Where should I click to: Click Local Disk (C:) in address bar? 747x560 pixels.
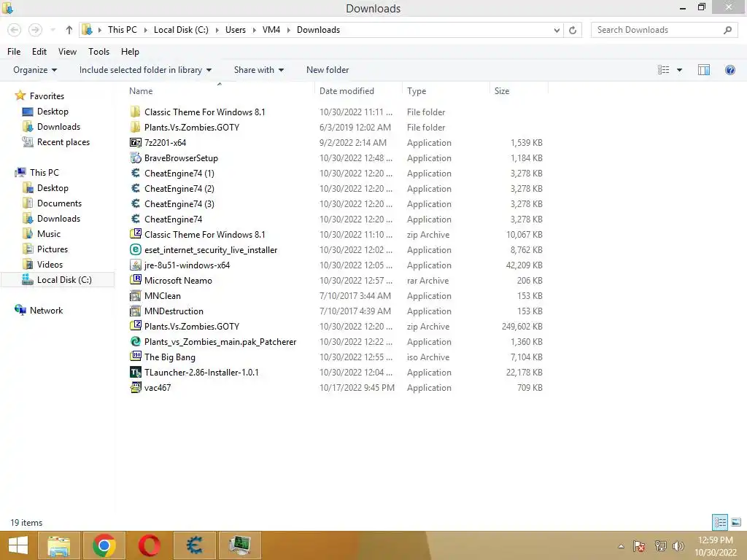pos(181,30)
